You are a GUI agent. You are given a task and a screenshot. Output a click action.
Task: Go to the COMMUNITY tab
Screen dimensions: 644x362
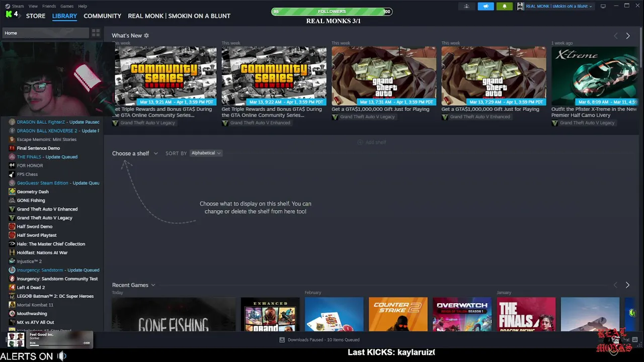(x=102, y=16)
